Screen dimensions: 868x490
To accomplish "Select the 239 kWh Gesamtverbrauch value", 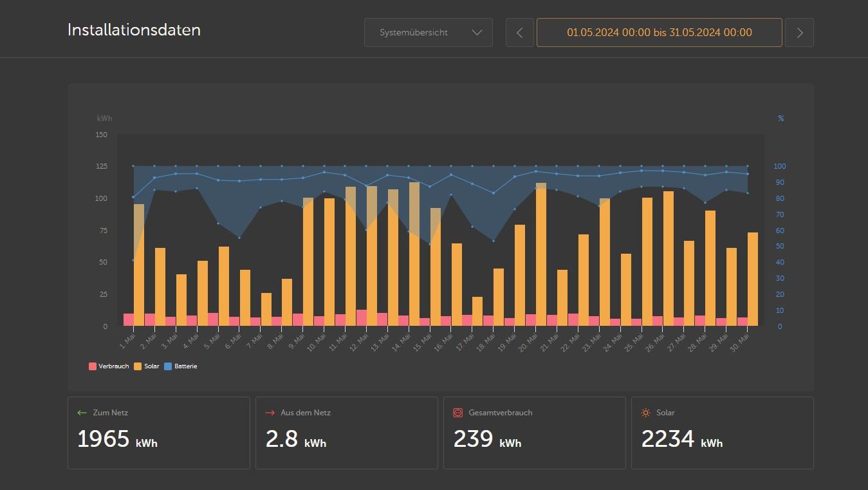I will 488,439.
